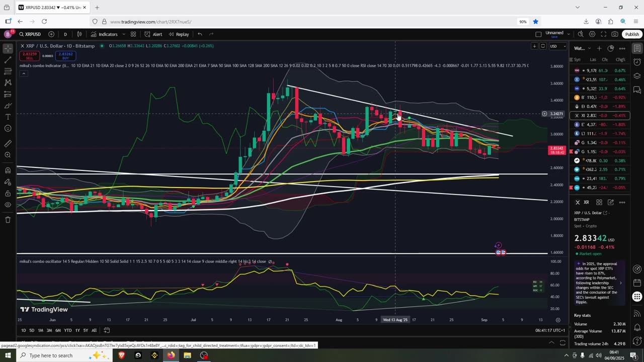Viewport: 644px width, 362px height.
Task: Open timezone menu at 06:41:17 UTC+1
Action: 550,330
